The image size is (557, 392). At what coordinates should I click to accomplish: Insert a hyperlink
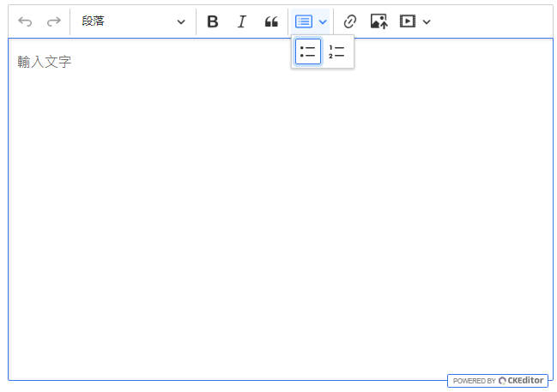point(350,21)
